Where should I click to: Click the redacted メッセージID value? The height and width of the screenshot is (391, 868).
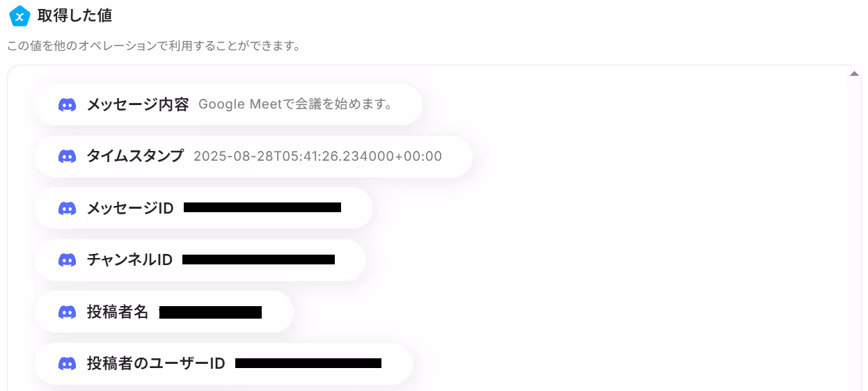(262, 207)
